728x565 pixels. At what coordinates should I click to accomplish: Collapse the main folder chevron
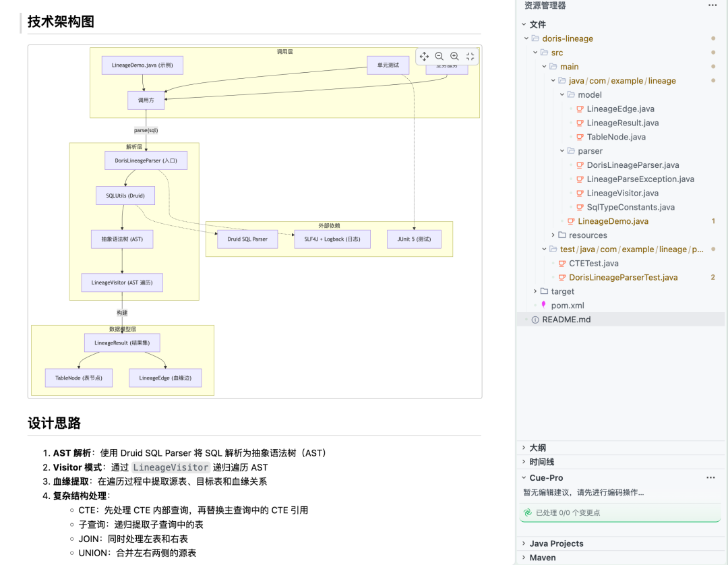pos(544,67)
